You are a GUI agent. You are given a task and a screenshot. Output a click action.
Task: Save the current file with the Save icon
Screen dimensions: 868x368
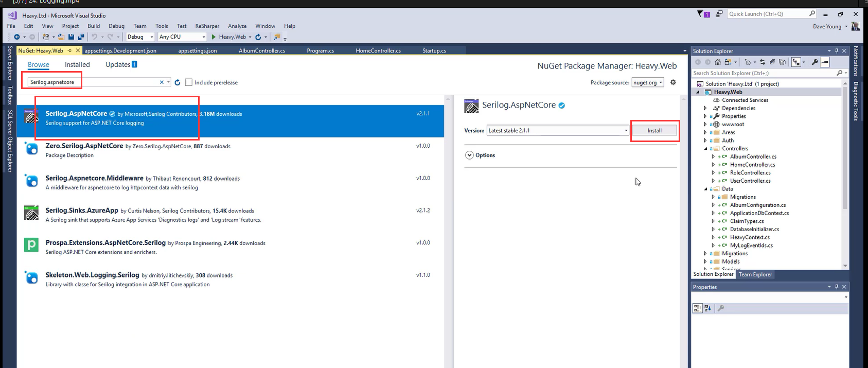pos(71,37)
